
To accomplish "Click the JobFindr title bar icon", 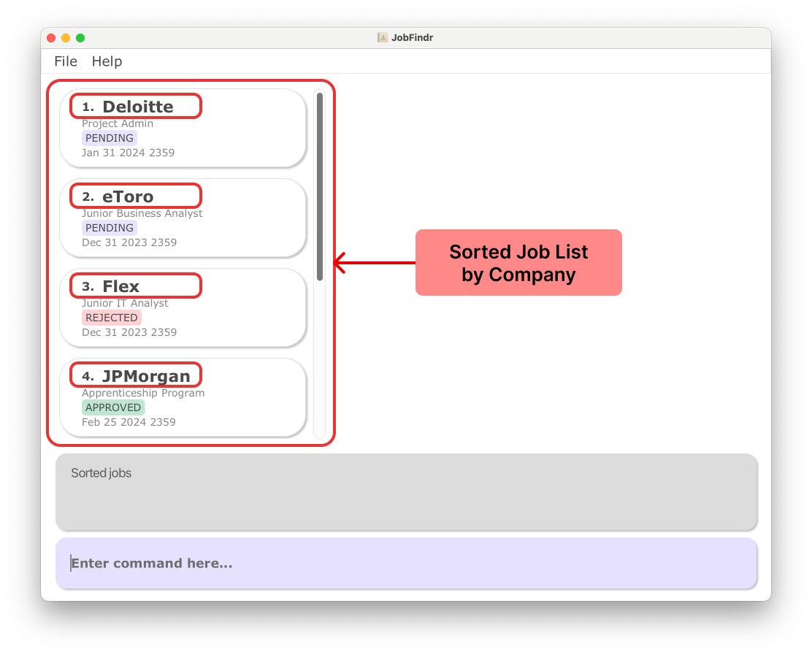I will pos(383,37).
